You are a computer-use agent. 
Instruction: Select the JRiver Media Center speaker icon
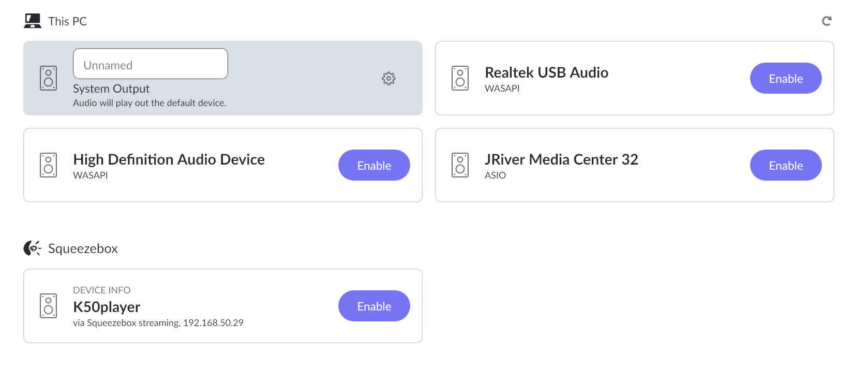coord(460,165)
